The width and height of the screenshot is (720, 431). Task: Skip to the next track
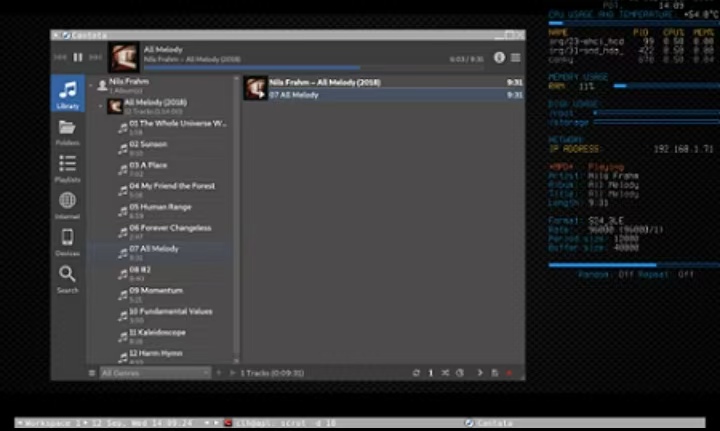96,57
